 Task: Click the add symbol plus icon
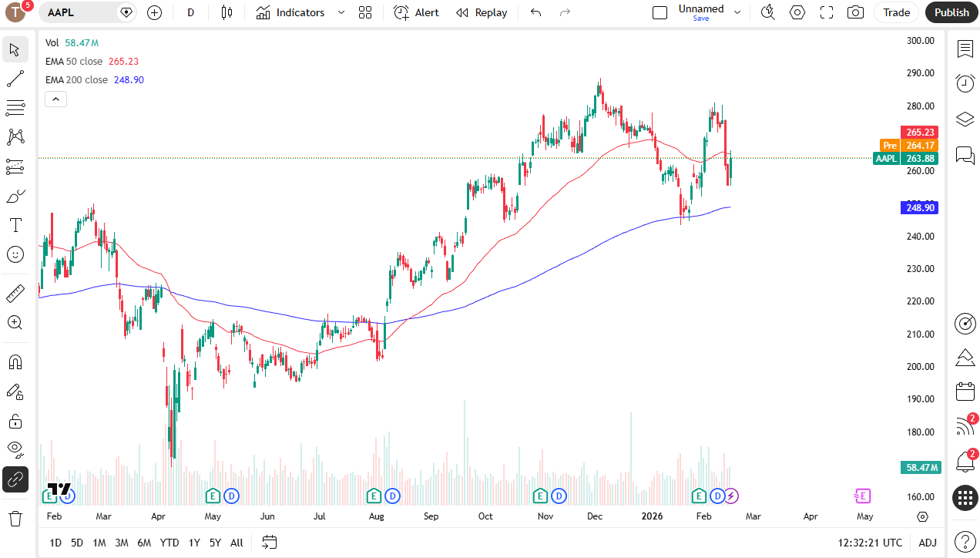tap(154, 12)
